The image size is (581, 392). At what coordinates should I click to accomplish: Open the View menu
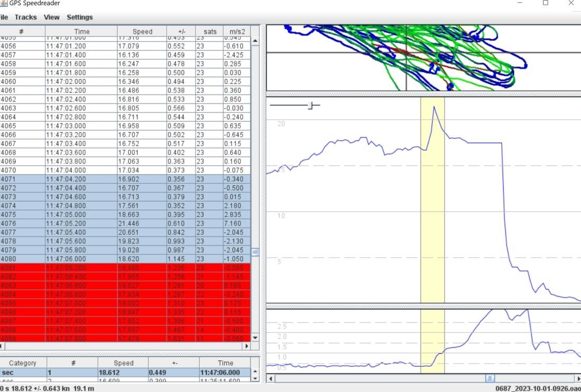(x=51, y=17)
